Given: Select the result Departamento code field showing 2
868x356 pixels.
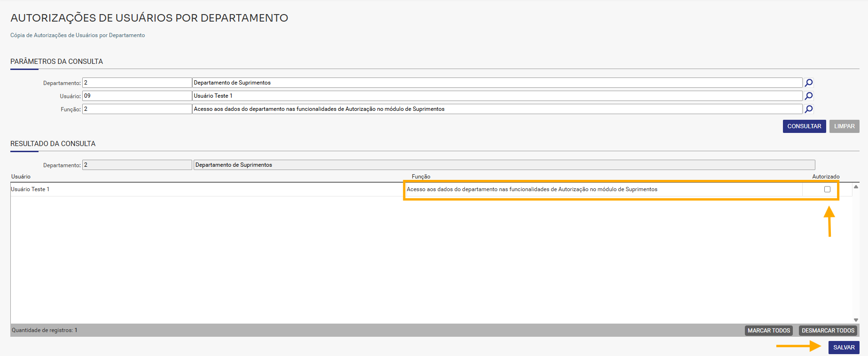Looking at the screenshot, I should coord(137,165).
